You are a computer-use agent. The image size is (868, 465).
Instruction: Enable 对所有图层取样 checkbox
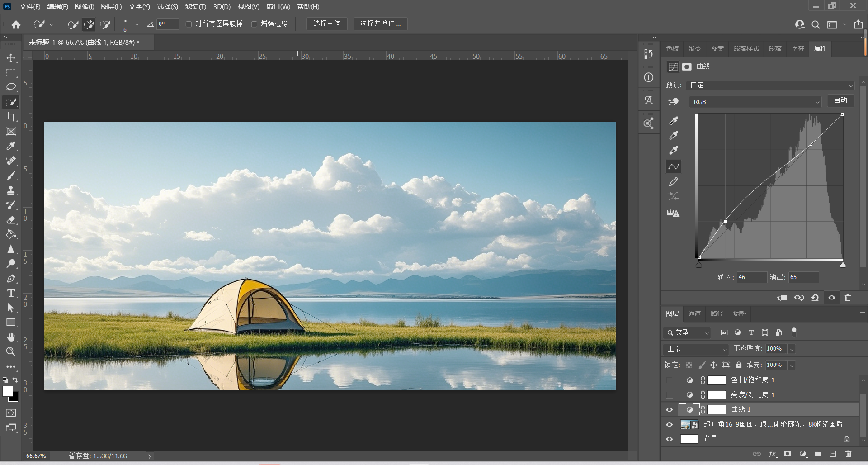tap(189, 24)
